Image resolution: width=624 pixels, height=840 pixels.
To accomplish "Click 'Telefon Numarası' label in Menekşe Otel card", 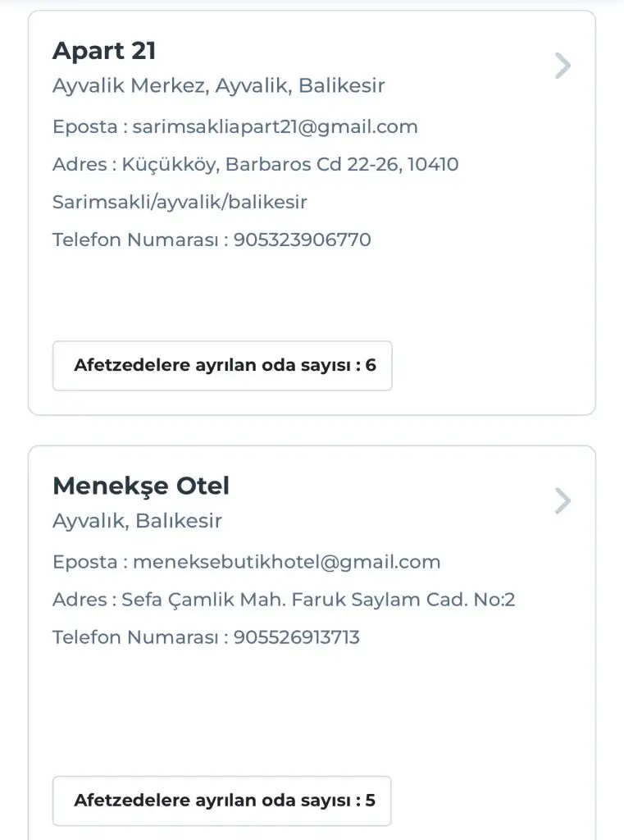I will coord(135,637).
